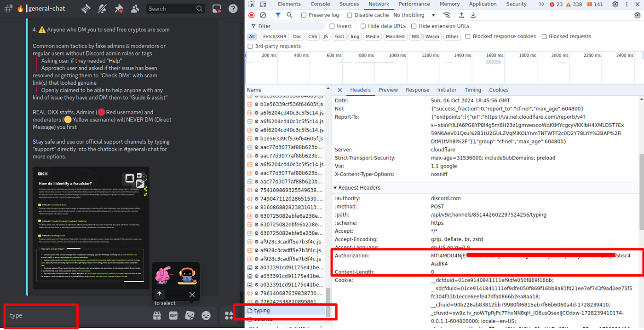
Task: Open the Timing tab of request
Action: point(473,90)
